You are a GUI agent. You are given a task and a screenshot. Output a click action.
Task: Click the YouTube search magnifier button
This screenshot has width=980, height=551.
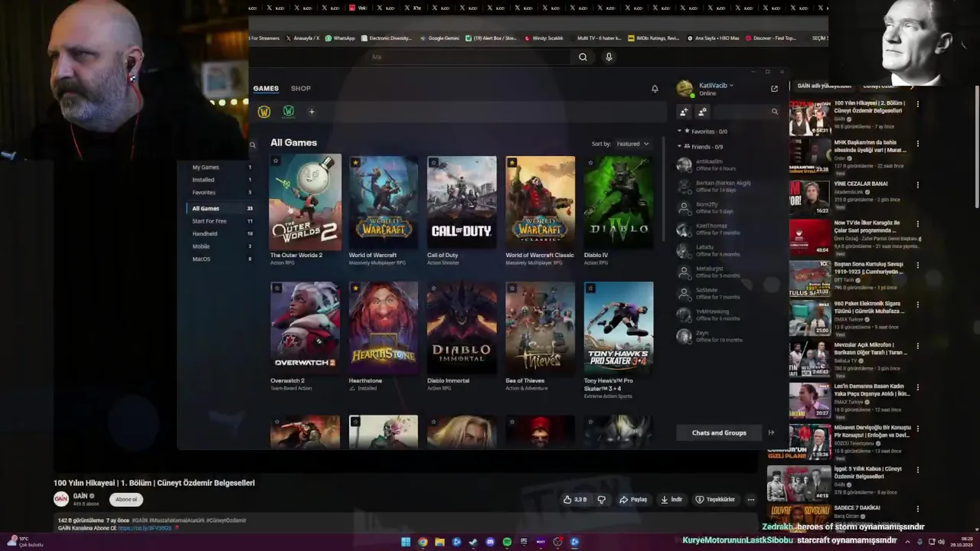(x=583, y=57)
